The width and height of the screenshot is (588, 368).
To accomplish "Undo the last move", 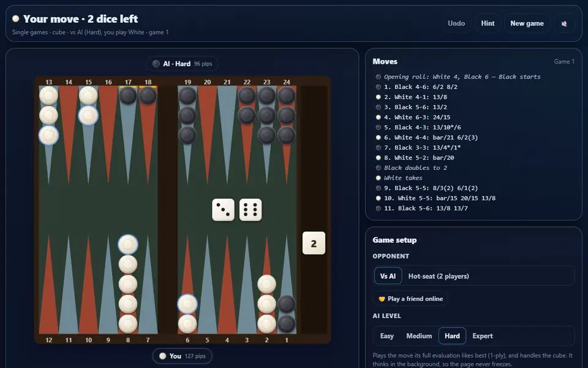I will tap(456, 23).
